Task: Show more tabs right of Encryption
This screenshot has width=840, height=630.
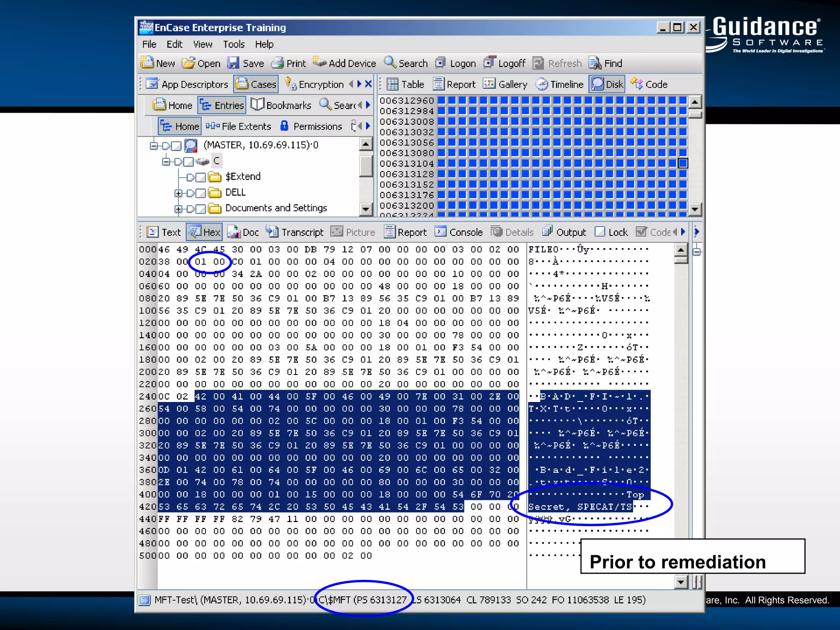Action: (359, 84)
